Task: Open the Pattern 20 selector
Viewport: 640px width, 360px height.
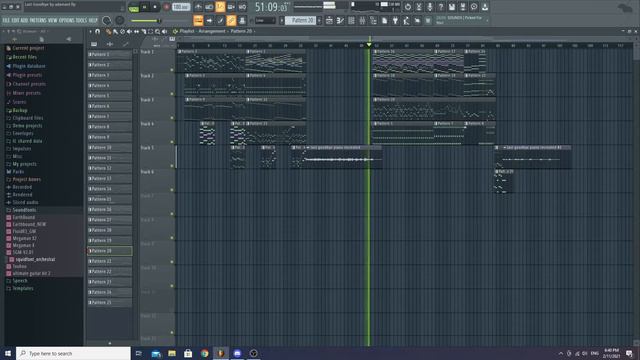Action: [301, 20]
